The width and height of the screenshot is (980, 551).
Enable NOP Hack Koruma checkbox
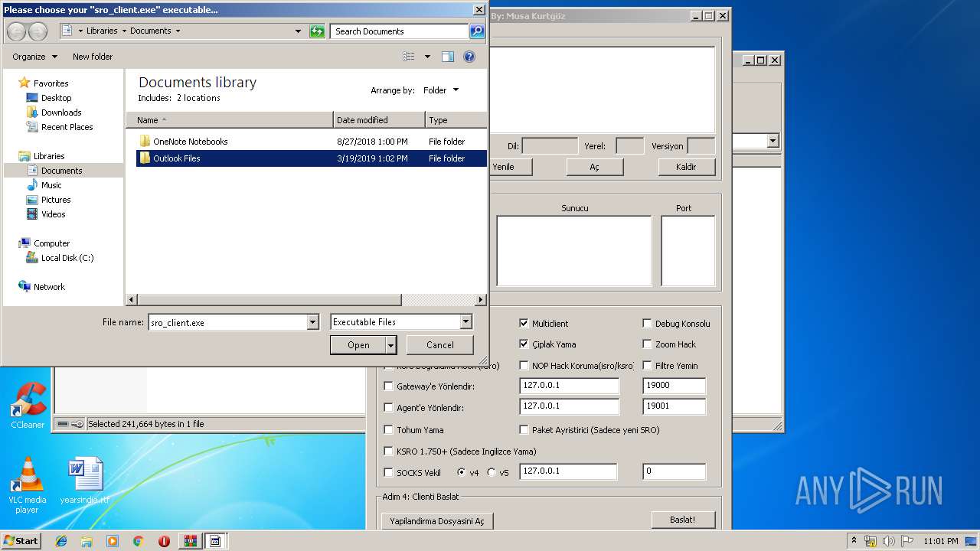[x=524, y=366]
